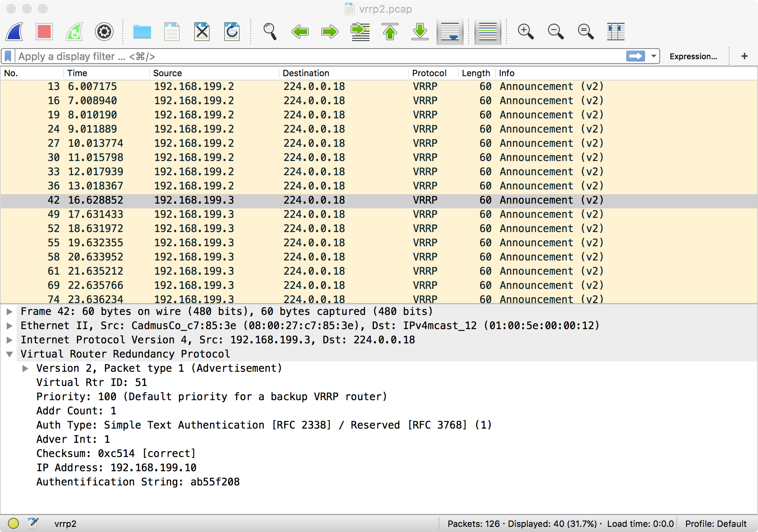Click the Expression… button

pyautogui.click(x=693, y=56)
